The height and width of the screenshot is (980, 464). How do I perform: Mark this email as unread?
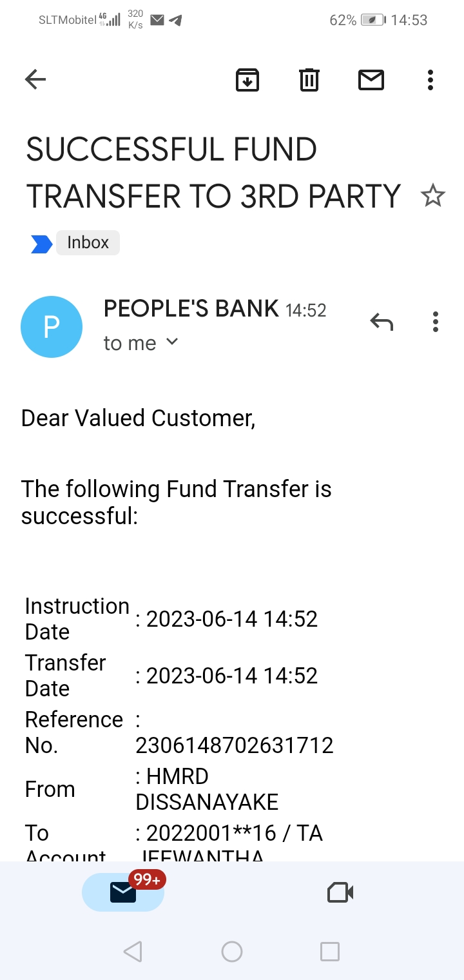[371, 80]
